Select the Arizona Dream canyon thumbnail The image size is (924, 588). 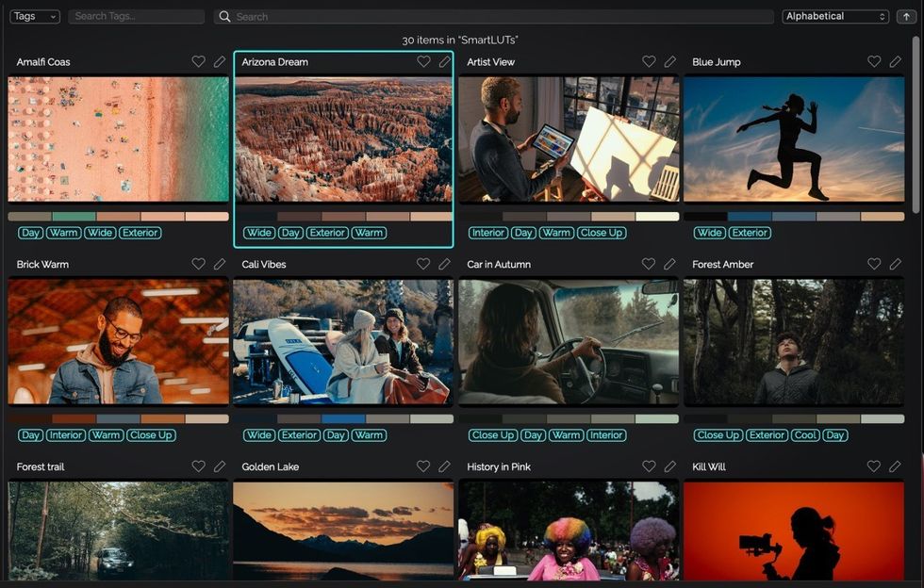tap(343, 139)
